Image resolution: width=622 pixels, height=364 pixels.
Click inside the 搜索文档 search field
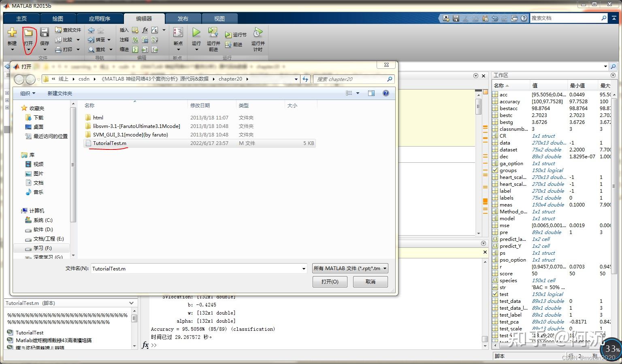pyautogui.click(x=567, y=18)
